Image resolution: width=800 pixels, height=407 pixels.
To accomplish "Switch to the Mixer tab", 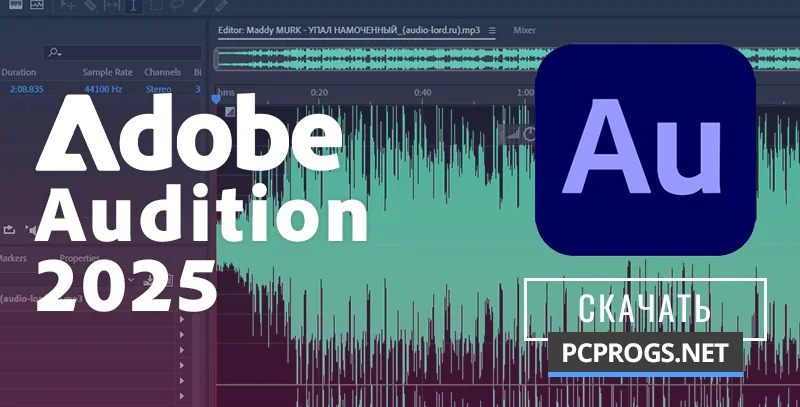I will tap(524, 30).
